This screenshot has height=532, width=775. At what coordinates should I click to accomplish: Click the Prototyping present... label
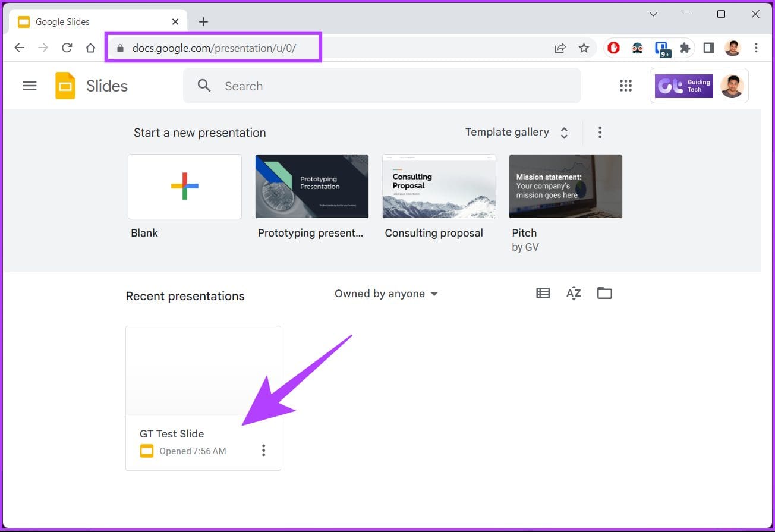310,233
